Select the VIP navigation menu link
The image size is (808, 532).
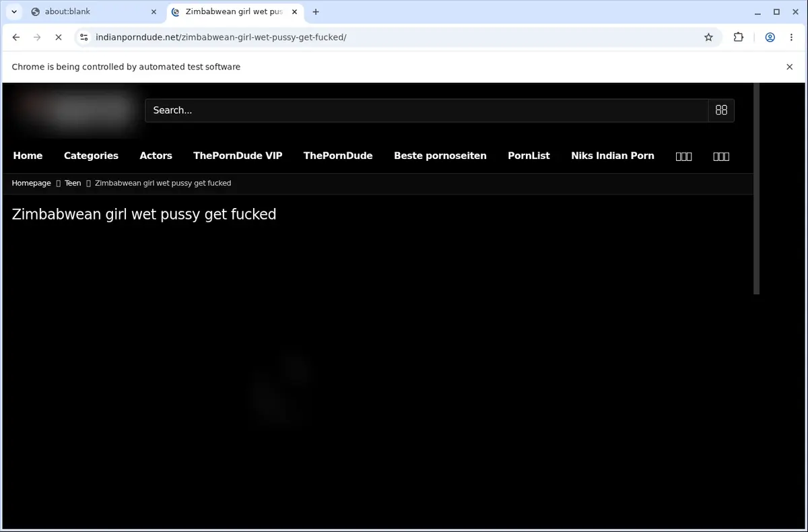pyautogui.click(x=238, y=156)
